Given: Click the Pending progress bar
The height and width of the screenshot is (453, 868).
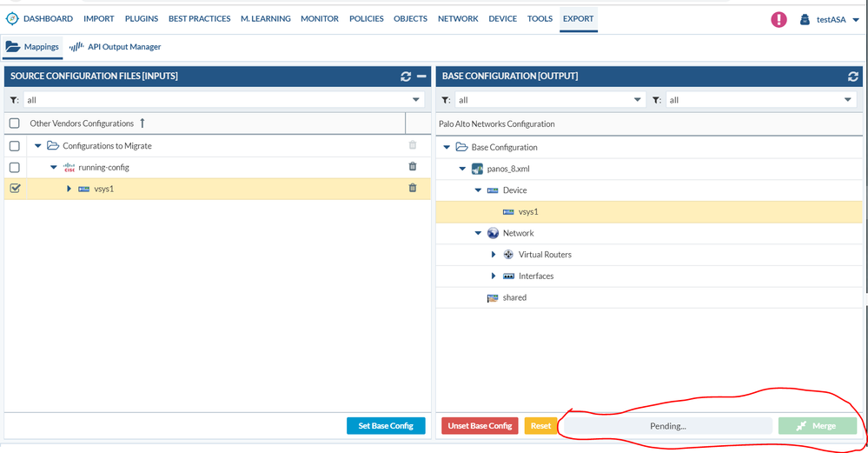Looking at the screenshot, I should pyautogui.click(x=667, y=426).
